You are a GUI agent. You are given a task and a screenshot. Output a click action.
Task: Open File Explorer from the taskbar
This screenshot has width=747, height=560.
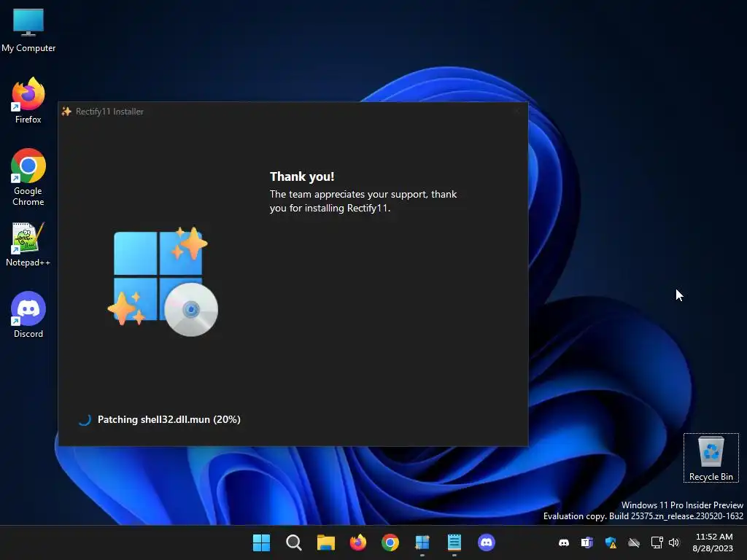click(x=326, y=542)
